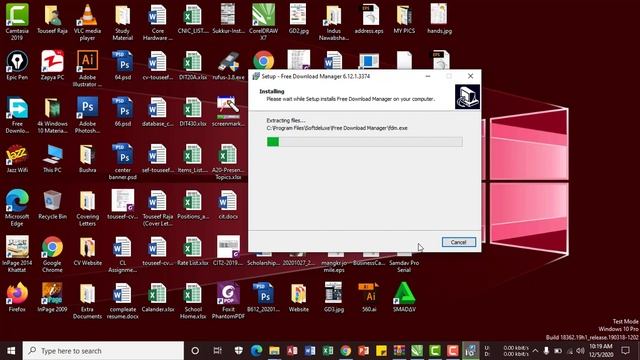The image size is (640, 360).
Task: Select center banner.psd file
Action: pyautogui.click(x=122, y=162)
